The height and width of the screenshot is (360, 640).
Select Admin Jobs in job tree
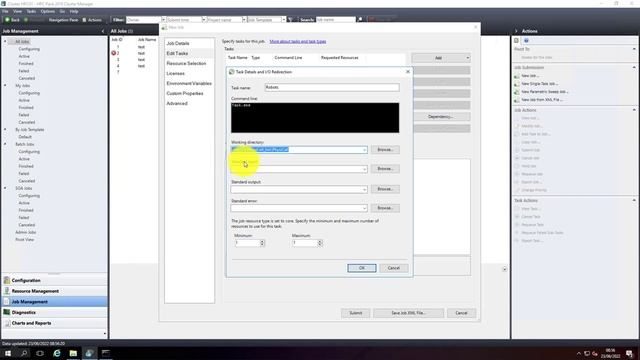point(26,232)
